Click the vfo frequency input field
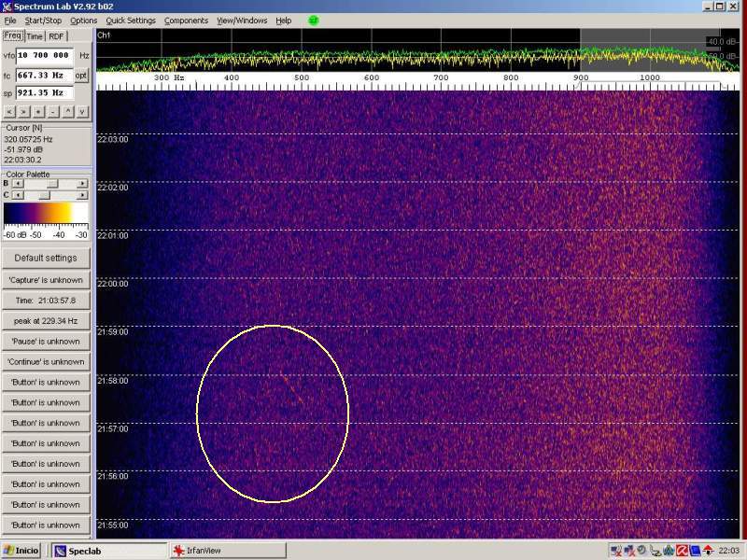The height and width of the screenshot is (560, 747). [45, 56]
